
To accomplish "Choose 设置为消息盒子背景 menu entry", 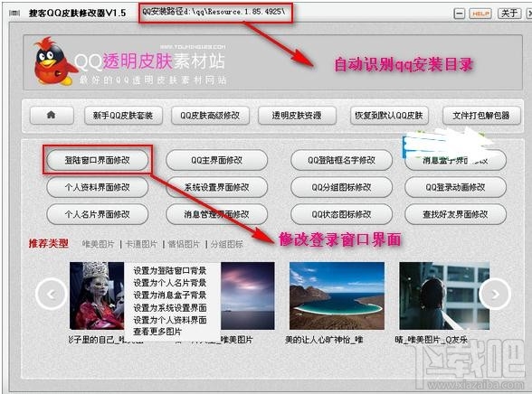I will pyautogui.click(x=170, y=295).
